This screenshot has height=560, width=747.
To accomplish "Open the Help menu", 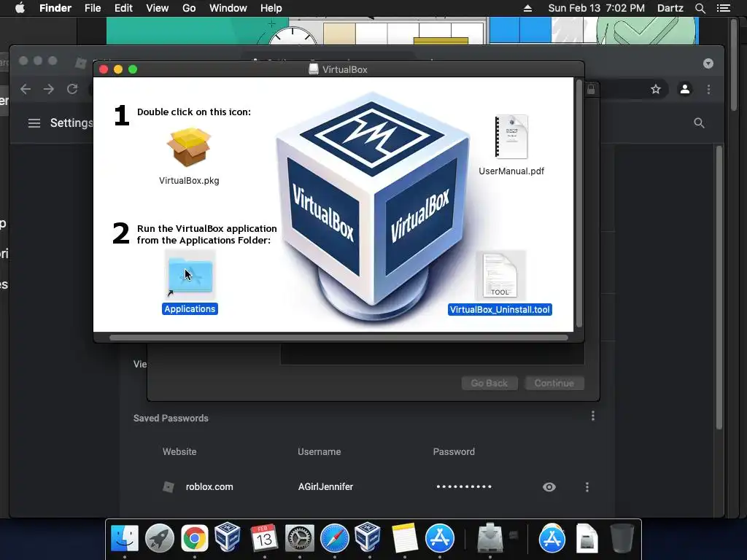I will tap(271, 8).
